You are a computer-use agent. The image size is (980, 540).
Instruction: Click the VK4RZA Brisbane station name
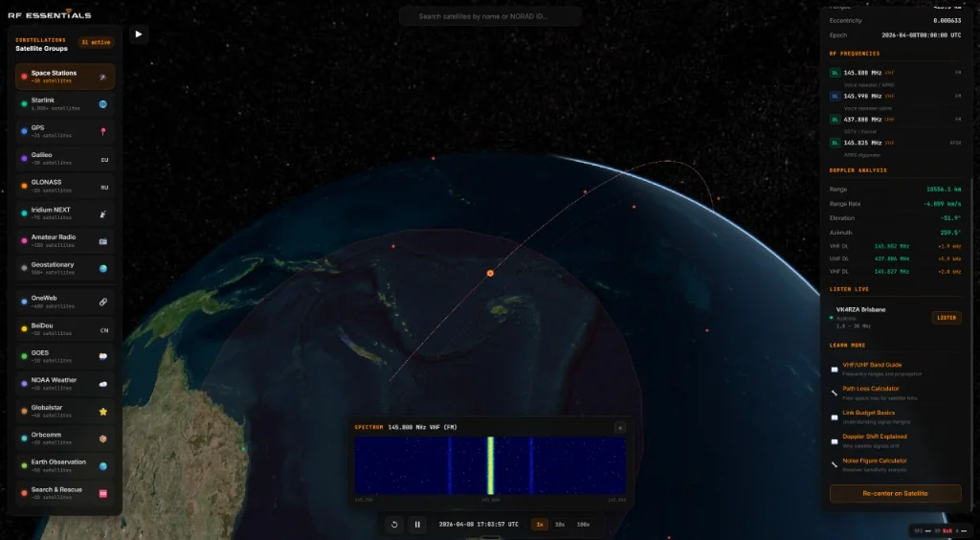860,309
